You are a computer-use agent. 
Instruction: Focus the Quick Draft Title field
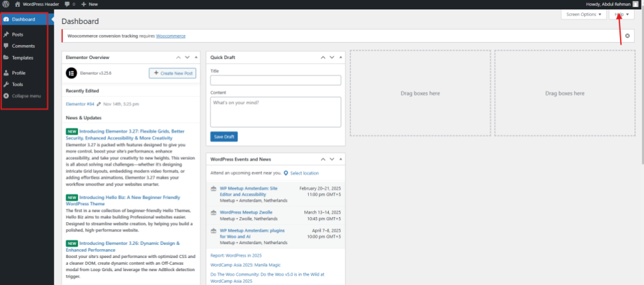point(275,81)
